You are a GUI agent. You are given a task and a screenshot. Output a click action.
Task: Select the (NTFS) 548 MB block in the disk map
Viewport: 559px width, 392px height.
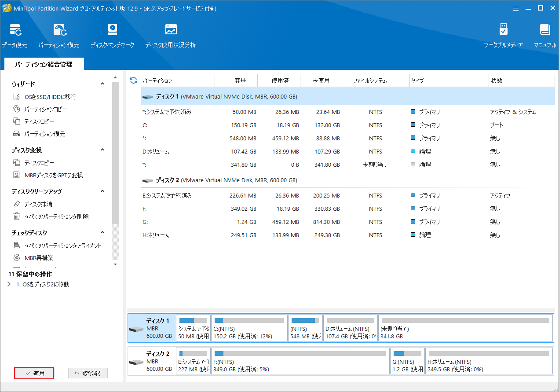[305, 328]
